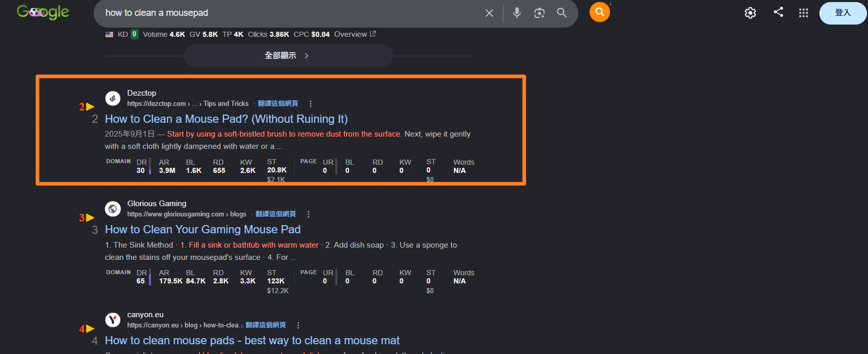This screenshot has height=354, width=868.
Task: Click gloriousgaming.com URL breadcrumb
Action: (x=187, y=214)
